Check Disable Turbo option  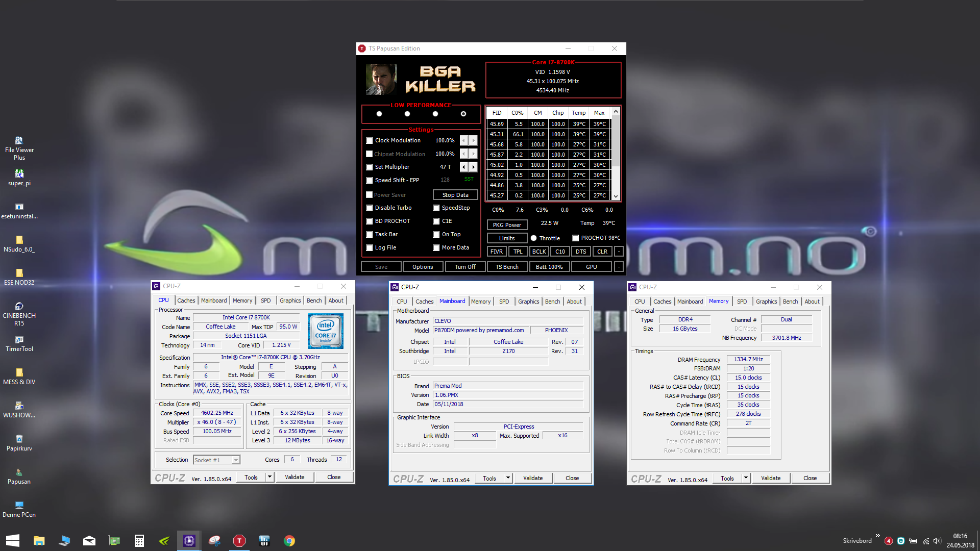tap(369, 208)
